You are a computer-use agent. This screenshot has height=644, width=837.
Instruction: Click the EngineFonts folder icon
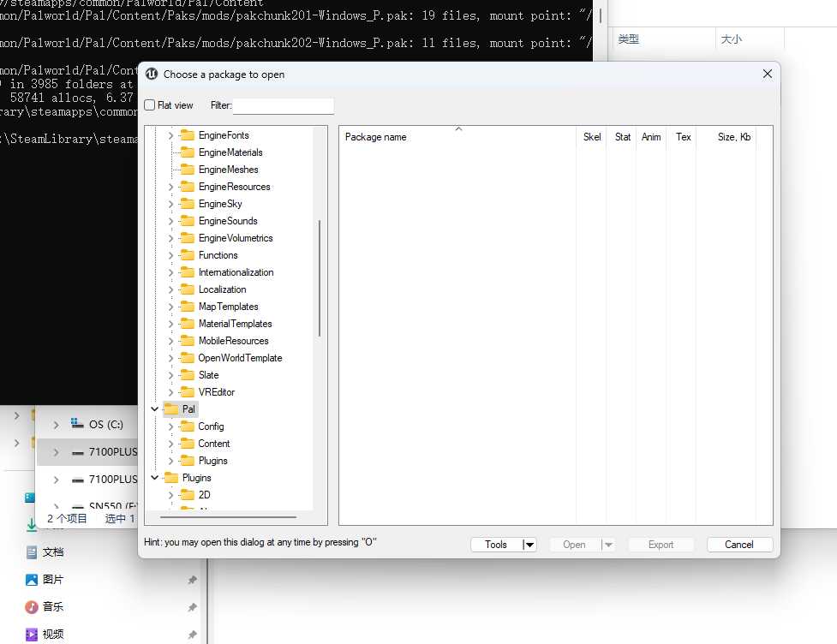(x=187, y=135)
